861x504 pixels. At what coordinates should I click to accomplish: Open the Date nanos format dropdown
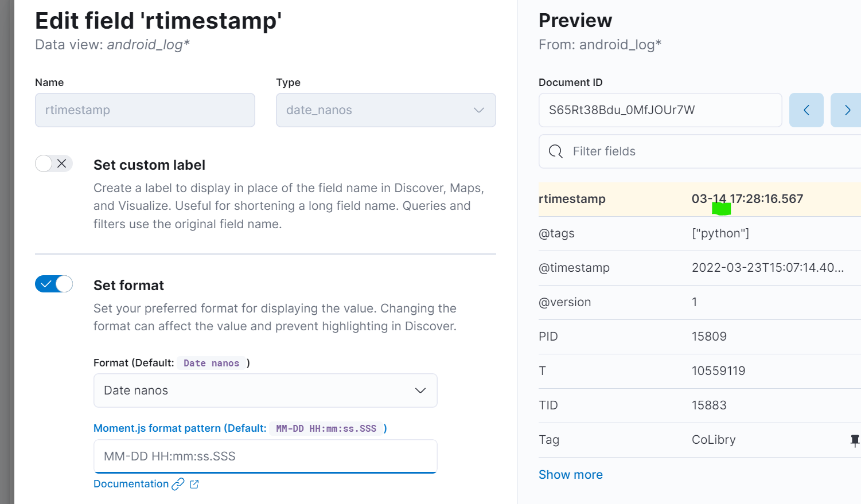coord(265,390)
